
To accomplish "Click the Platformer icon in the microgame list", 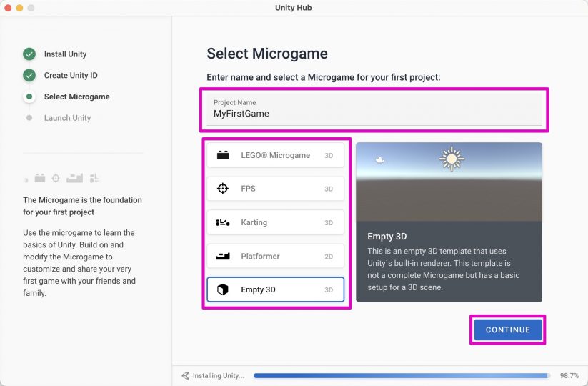I will tap(223, 256).
